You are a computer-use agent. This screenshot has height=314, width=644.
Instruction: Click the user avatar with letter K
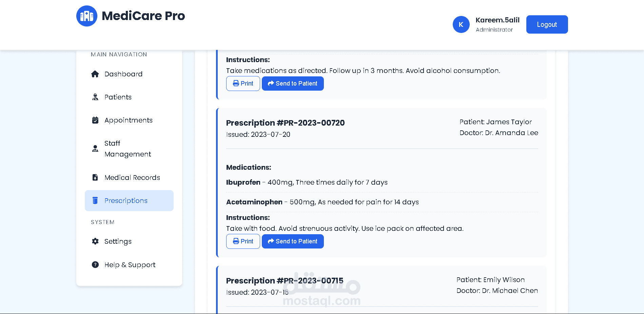point(461,24)
